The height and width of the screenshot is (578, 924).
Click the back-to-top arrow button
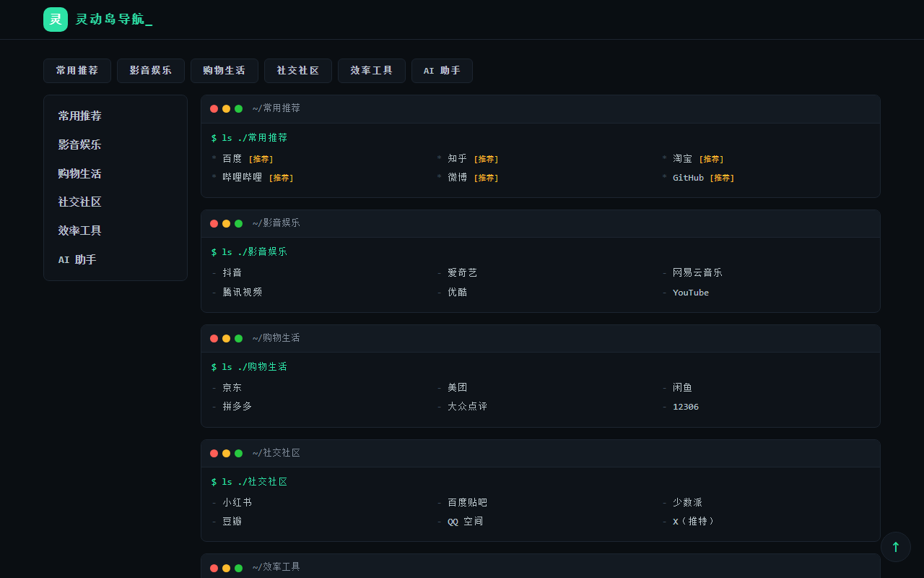896,547
